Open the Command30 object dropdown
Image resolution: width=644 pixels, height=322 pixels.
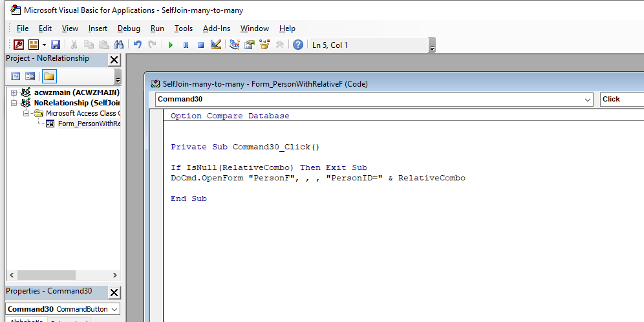(x=587, y=100)
